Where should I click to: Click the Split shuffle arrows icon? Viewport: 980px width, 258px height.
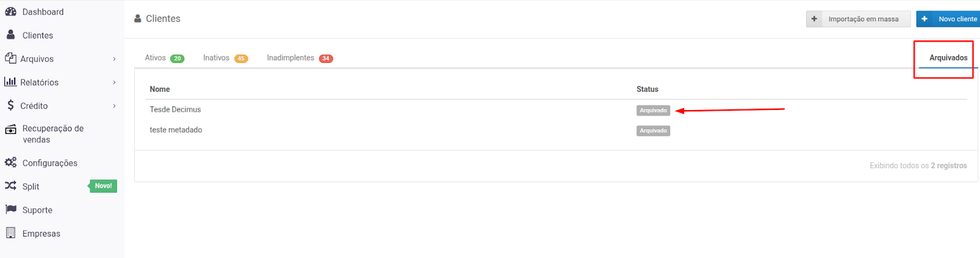tap(10, 186)
